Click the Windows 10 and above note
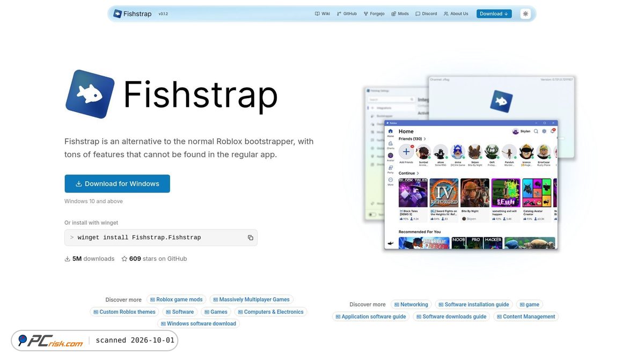Viewport: 644px width, 362px height. tap(93, 201)
